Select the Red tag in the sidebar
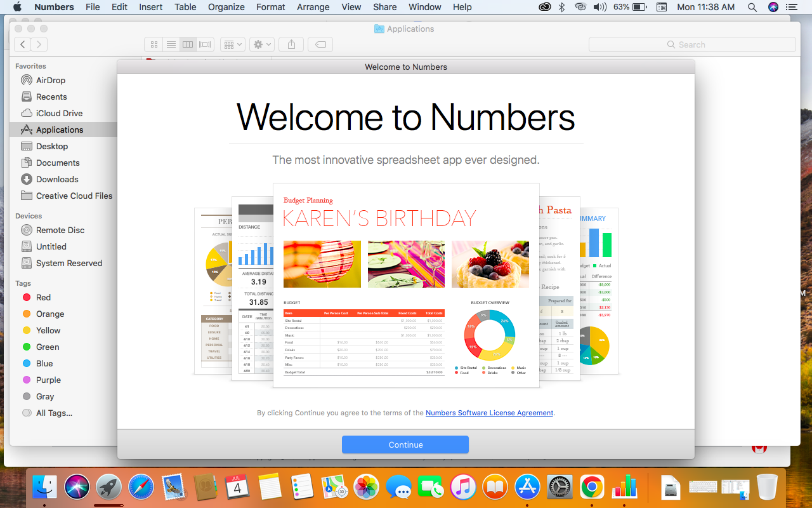This screenshot has width=812, height=508. (x=43, y=297)
